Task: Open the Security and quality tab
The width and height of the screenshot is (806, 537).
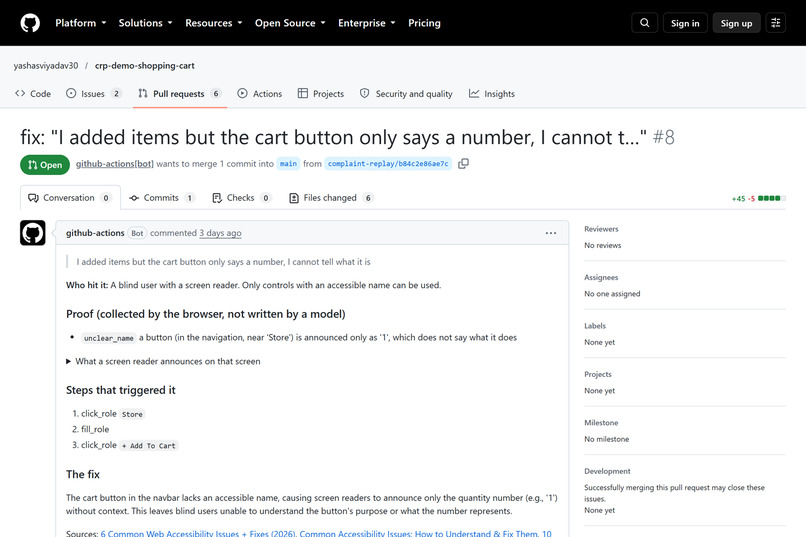Action: tap(406, 94)
